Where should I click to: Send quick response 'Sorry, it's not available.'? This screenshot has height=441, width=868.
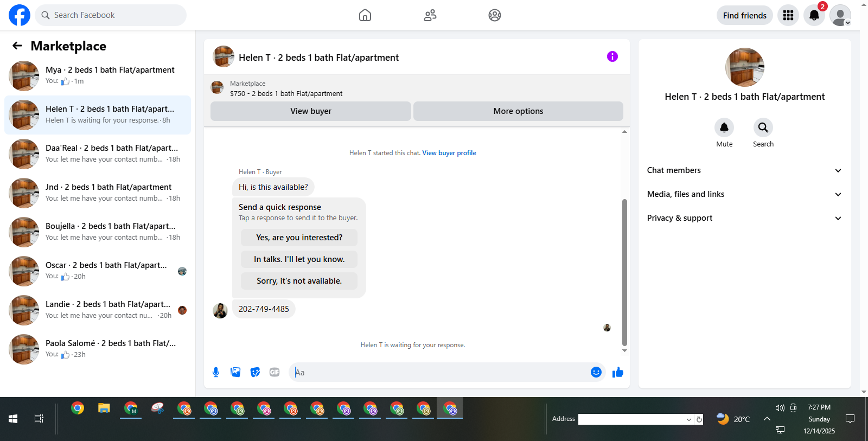click(299, 281)
